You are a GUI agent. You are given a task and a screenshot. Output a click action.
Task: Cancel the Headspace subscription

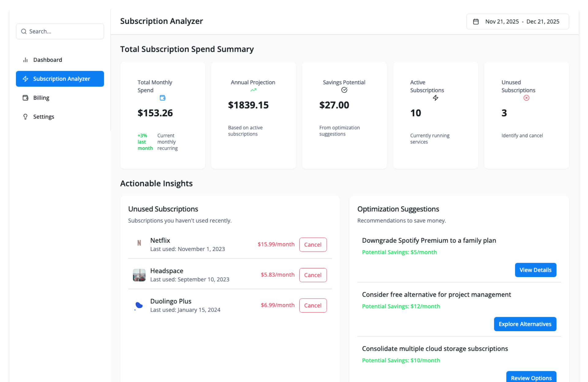pos(313,275)
